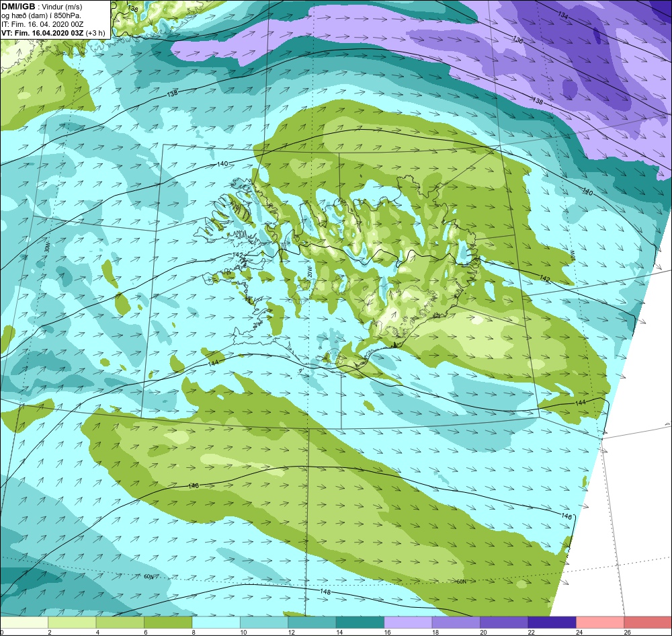
Task: Click the dark teal 14–16 m/s legend swatch
Action: 360,623
